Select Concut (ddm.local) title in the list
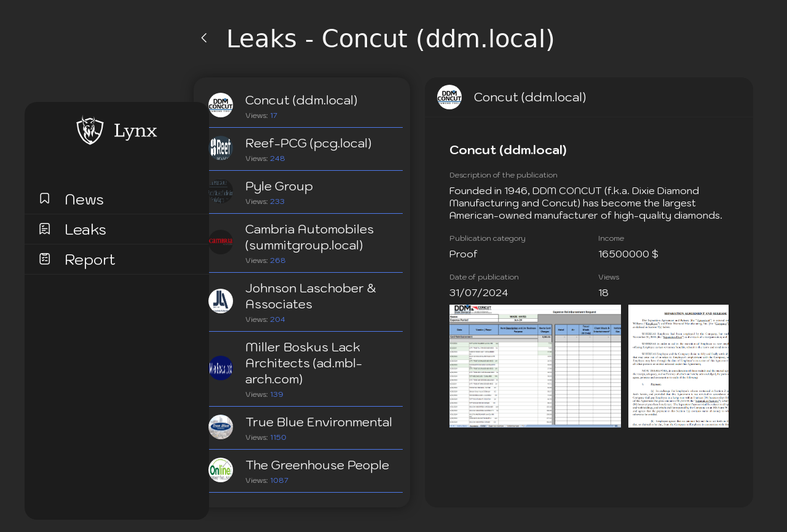The image size is (787, 532). coord(301,100)
